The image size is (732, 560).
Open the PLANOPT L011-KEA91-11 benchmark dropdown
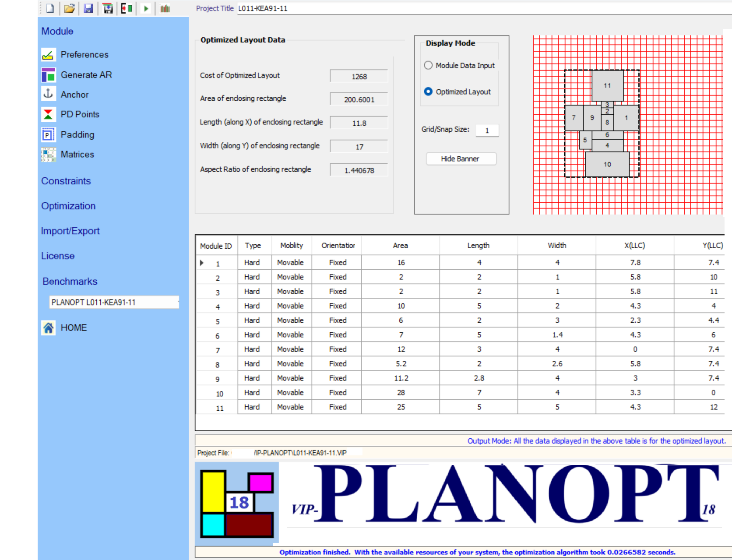(x=114, y=302)
